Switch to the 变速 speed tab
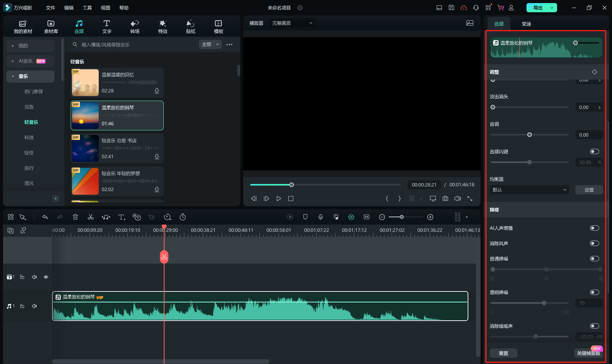The image size is (612, 364). click(x=526, y=24)
